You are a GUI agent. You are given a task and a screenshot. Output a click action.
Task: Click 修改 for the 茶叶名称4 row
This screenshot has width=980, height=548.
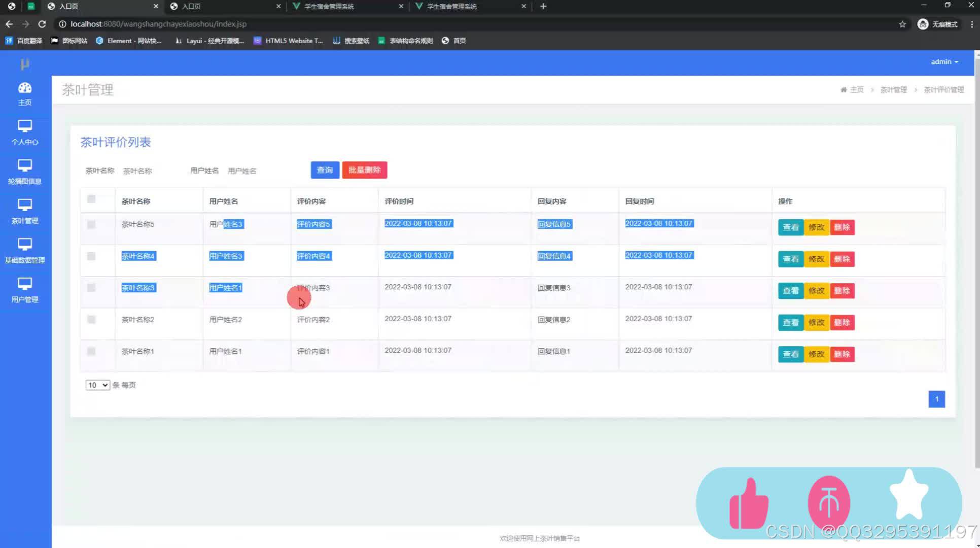816,259
